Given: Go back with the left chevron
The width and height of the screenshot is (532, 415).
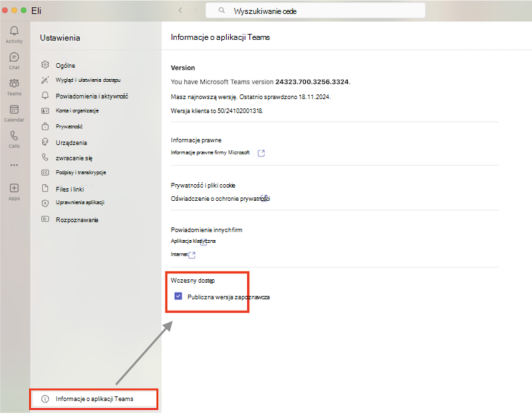Looking at the screenshot, I should pyautogui.click(x=180, y=11).
